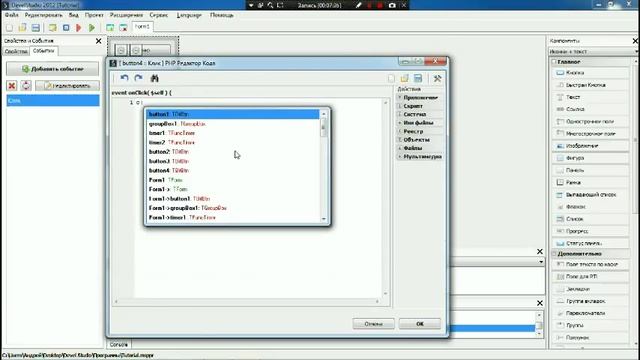The width and height of the screenshot is (640, 360).
Task: Switch to the События tab
Action: (44, 51)
